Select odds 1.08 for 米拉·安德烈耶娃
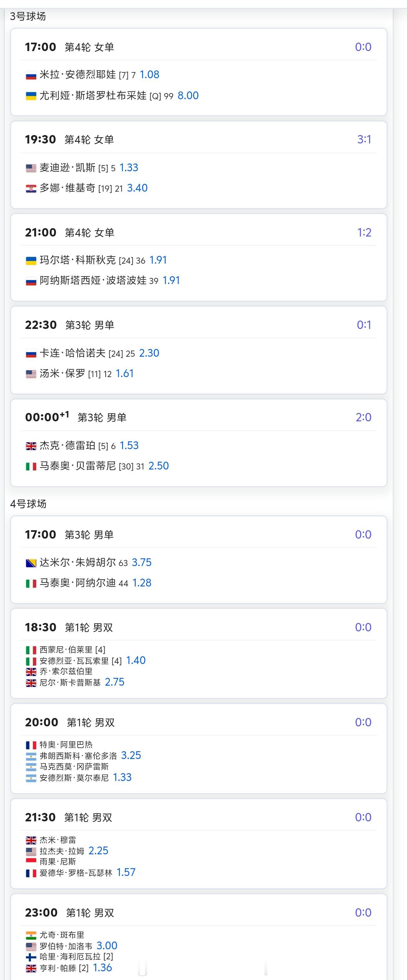The image size is (407, 980). (149, 75)
